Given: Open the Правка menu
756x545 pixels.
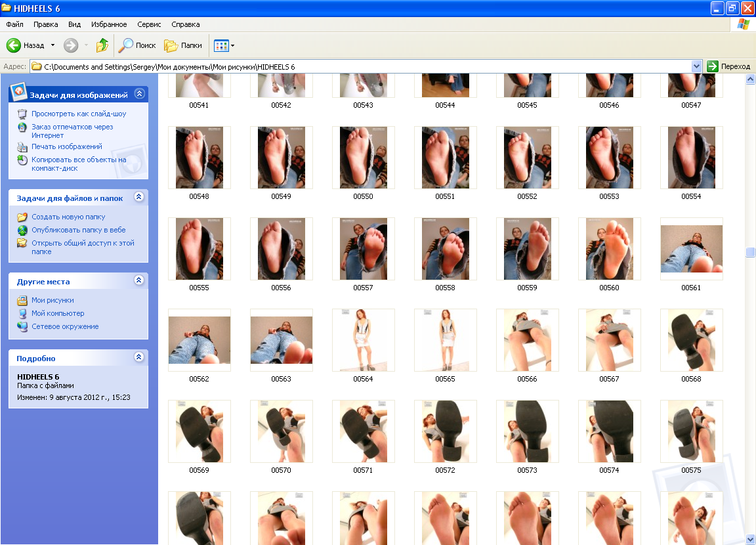Looking at the screenshot, I should click(x=46, y=24).
